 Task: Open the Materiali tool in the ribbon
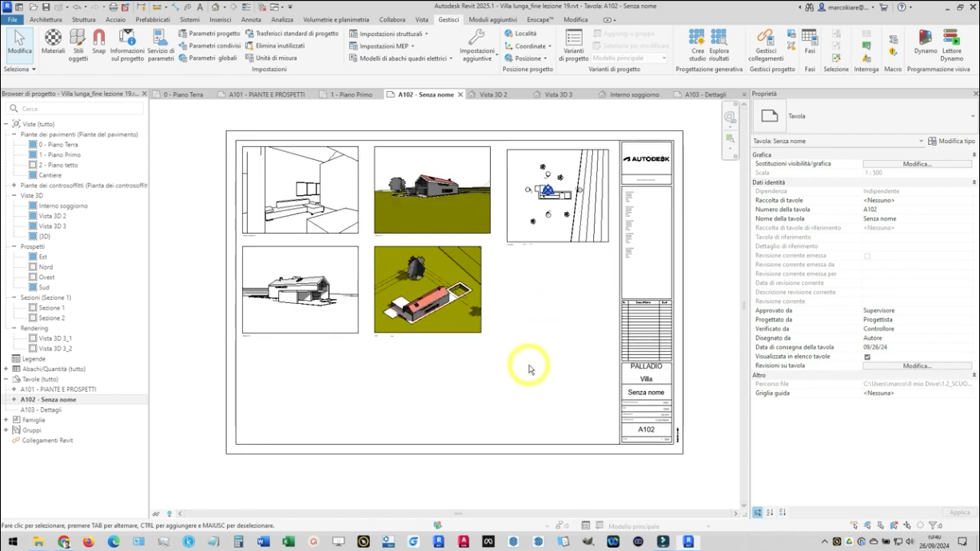[53, 41]
